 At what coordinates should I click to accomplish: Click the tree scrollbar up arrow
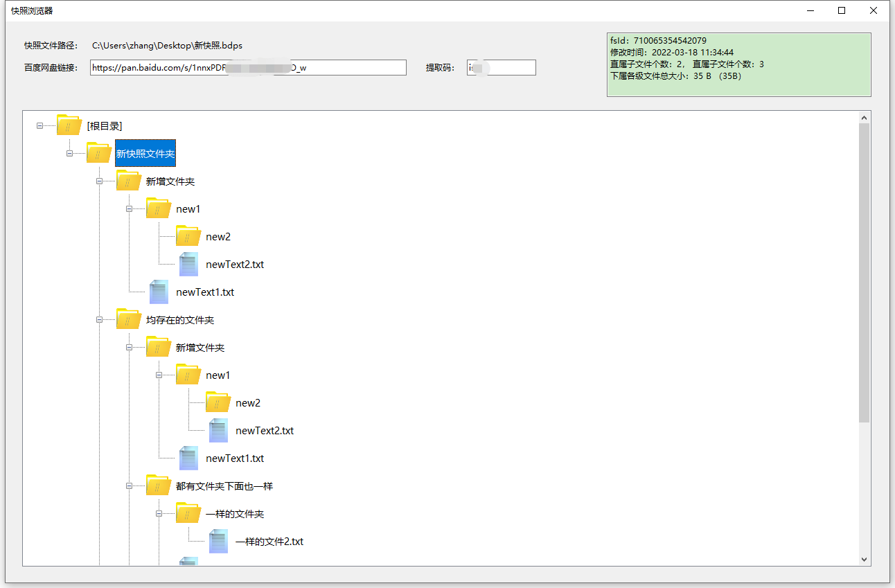tap(864, 118)
